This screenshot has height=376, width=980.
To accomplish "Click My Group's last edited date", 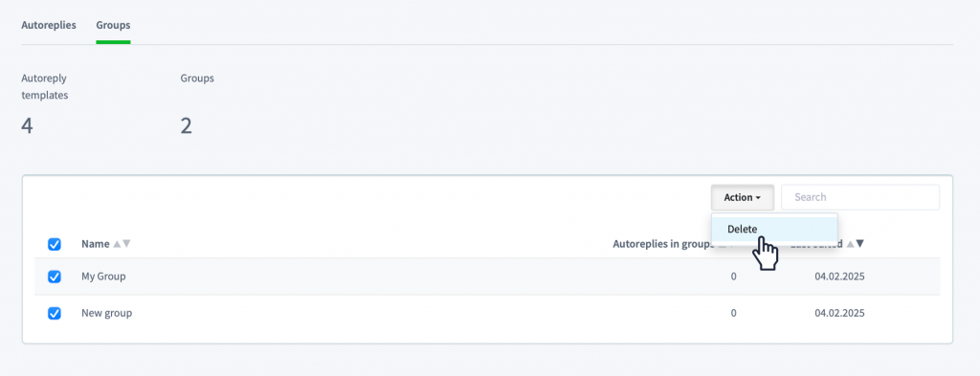I will (x=839, y=276).
